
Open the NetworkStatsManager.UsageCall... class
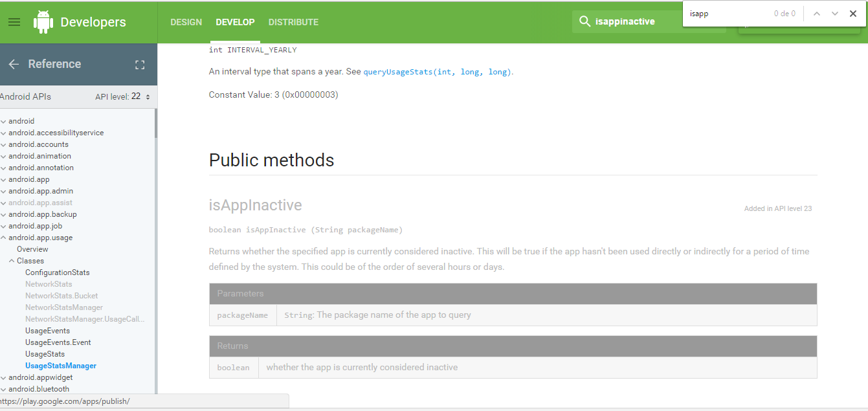(x=85, y=319)
